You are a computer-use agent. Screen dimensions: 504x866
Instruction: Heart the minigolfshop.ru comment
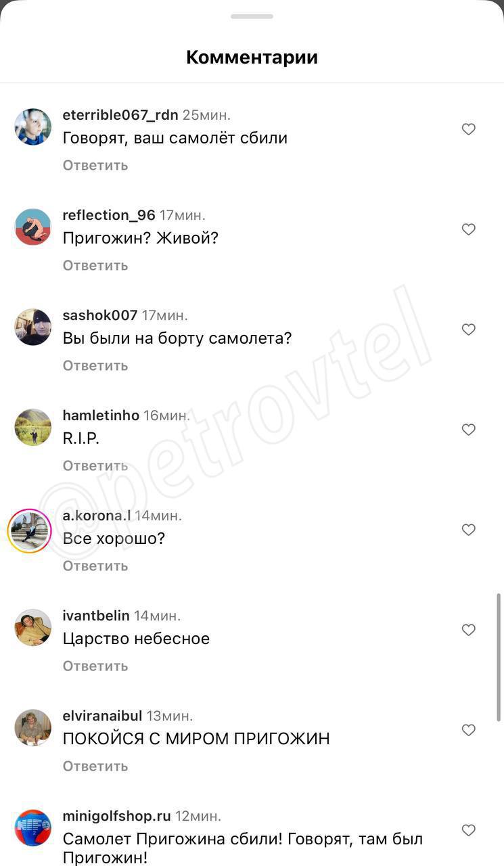tap(468, 830)
